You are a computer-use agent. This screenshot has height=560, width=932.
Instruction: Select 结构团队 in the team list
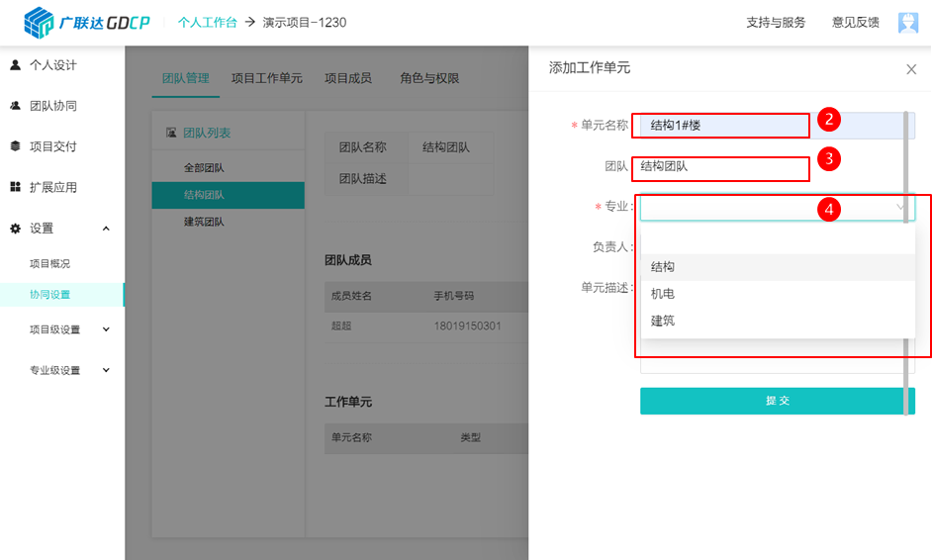point(229,195)
